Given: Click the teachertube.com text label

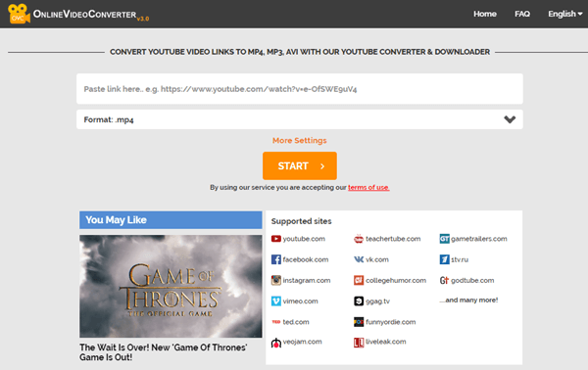Looking at the screenshot, I should 393,239.
